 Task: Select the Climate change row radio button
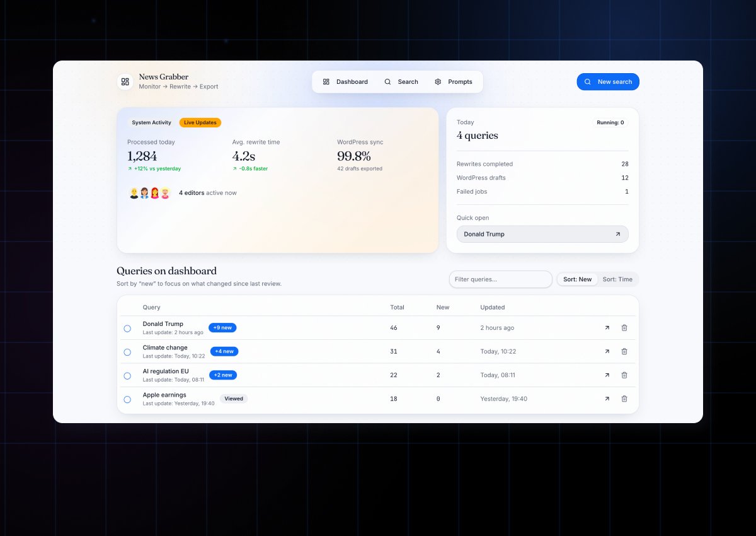127,352
